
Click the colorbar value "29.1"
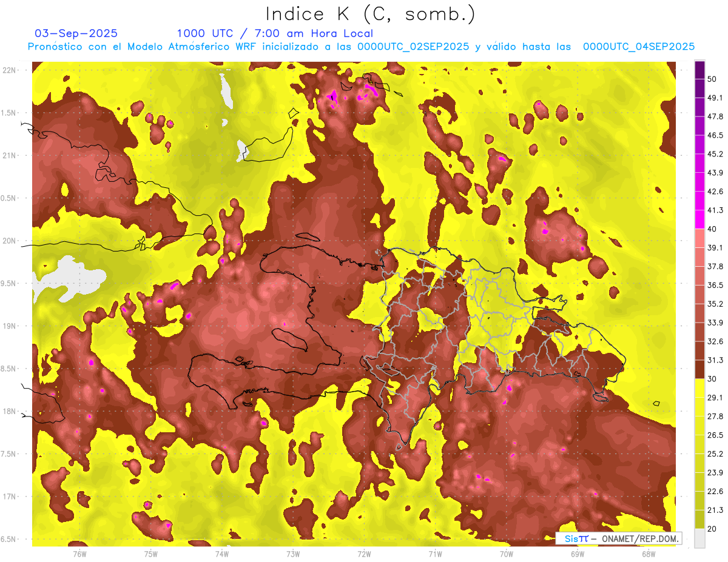coord(715,397)
